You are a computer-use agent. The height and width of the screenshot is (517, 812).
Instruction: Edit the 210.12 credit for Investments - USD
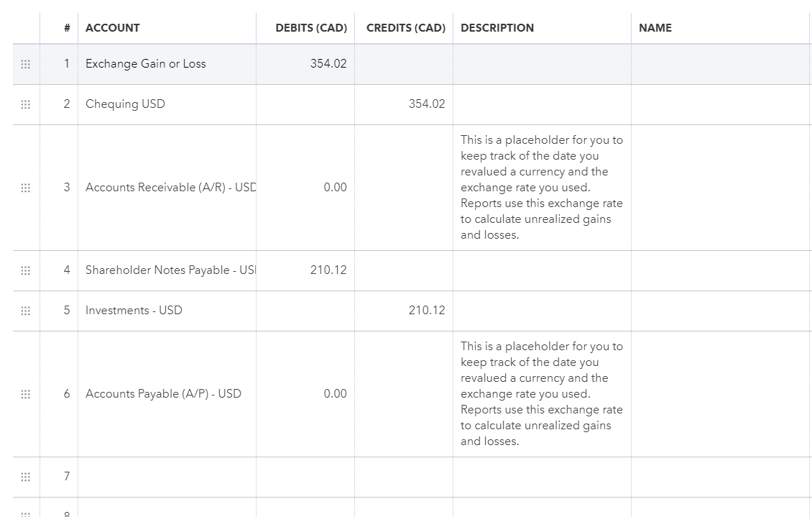point(426,311)
